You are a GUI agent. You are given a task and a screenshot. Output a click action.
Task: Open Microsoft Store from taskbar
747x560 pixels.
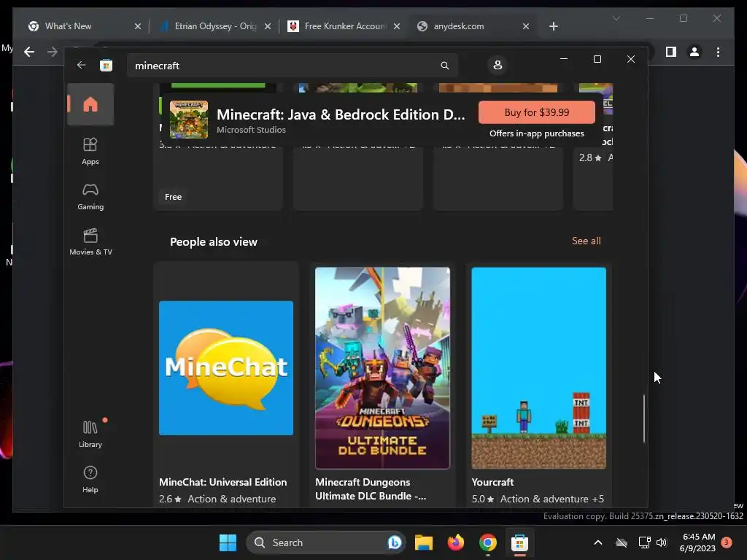tap(519, 542)
